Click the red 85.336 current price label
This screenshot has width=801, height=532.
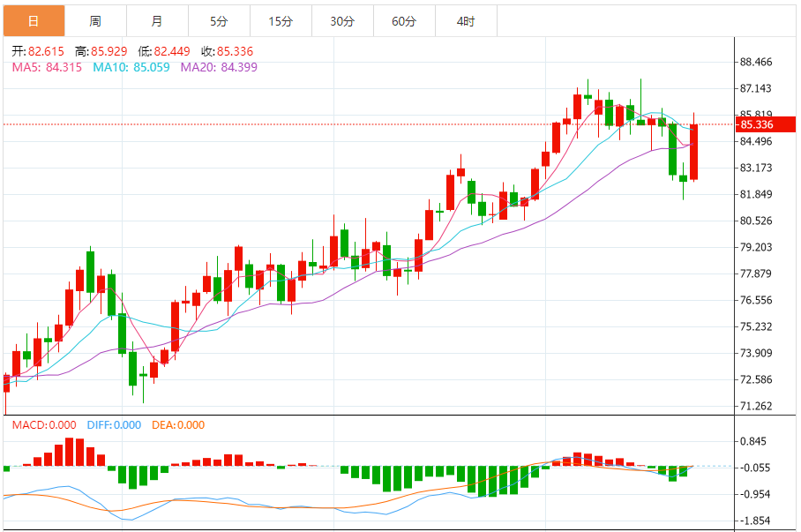(765, 124)
